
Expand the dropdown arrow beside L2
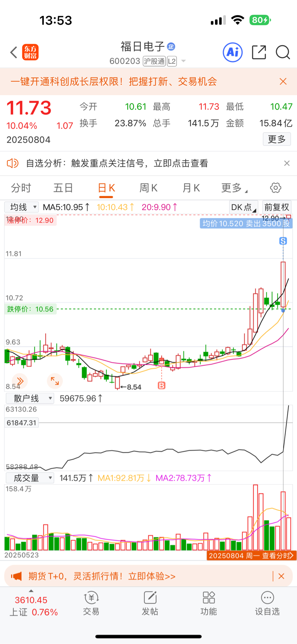click(x=183, y=61)
